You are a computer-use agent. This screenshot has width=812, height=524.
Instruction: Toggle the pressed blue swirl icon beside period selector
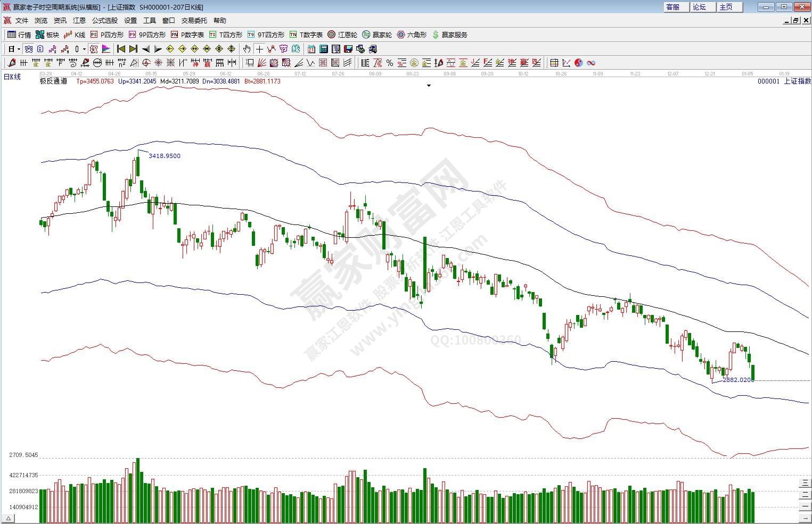tap(29, 49)
